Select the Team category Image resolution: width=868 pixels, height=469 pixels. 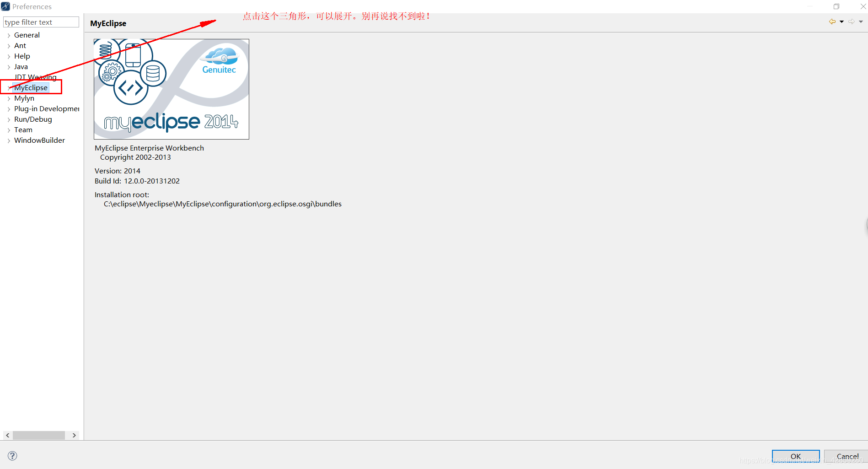click(x=23, y=129)
